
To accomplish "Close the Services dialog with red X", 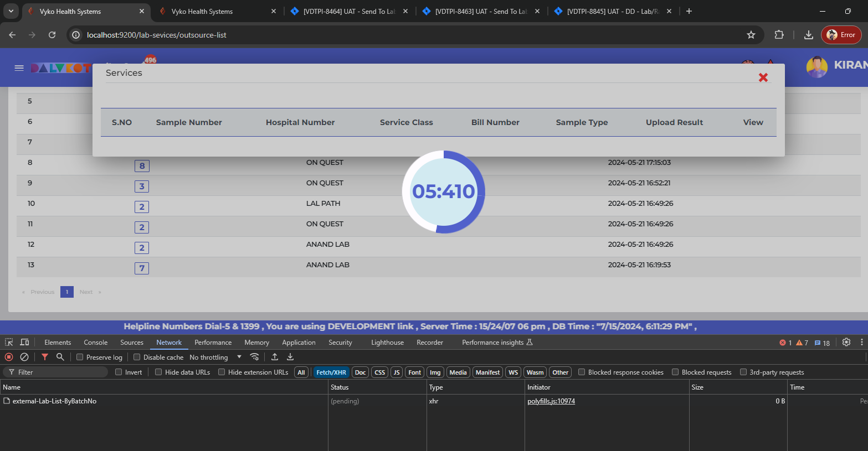I will (763, 77).
